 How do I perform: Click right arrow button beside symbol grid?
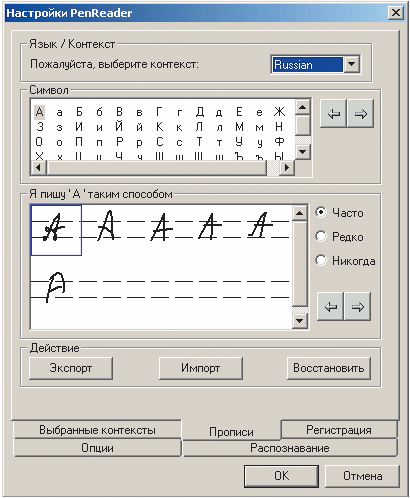(360, 113)
